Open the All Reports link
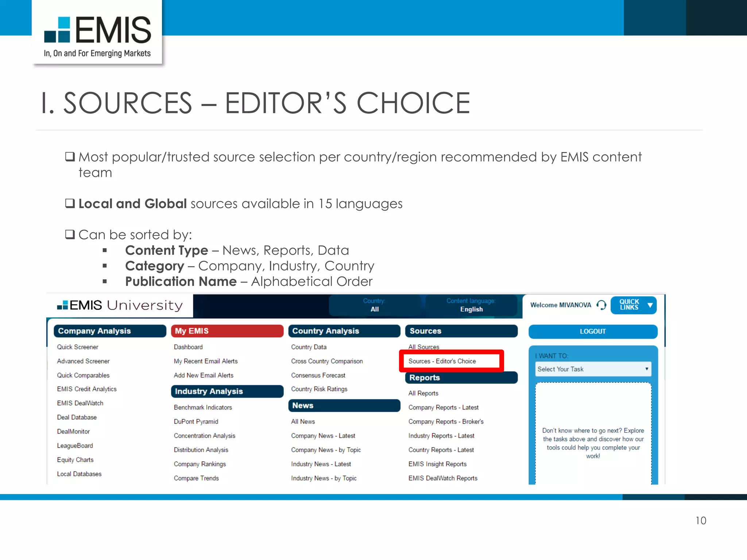Image resolution: width=747 pixels, height=560 pixels. tap(423, 393)
